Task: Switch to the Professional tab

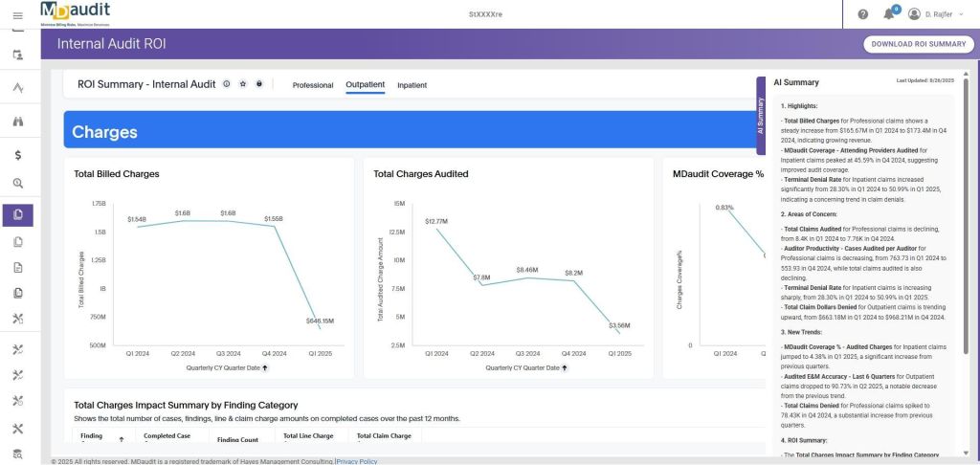Action: pyautogui.click(x=312, y=85)
